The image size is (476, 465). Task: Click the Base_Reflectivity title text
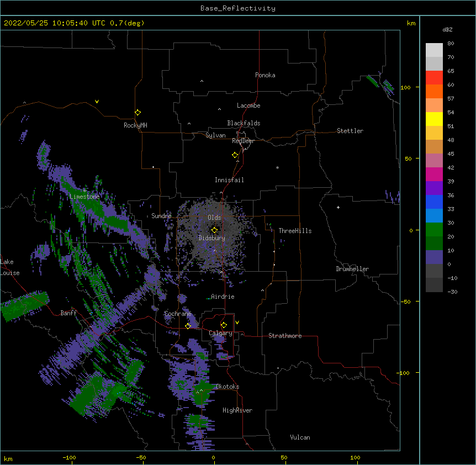click(238, 8)
